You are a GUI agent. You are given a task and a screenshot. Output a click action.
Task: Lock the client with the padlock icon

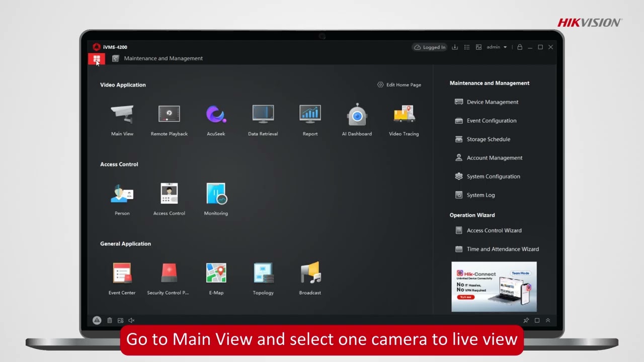(x=520, y=47)
